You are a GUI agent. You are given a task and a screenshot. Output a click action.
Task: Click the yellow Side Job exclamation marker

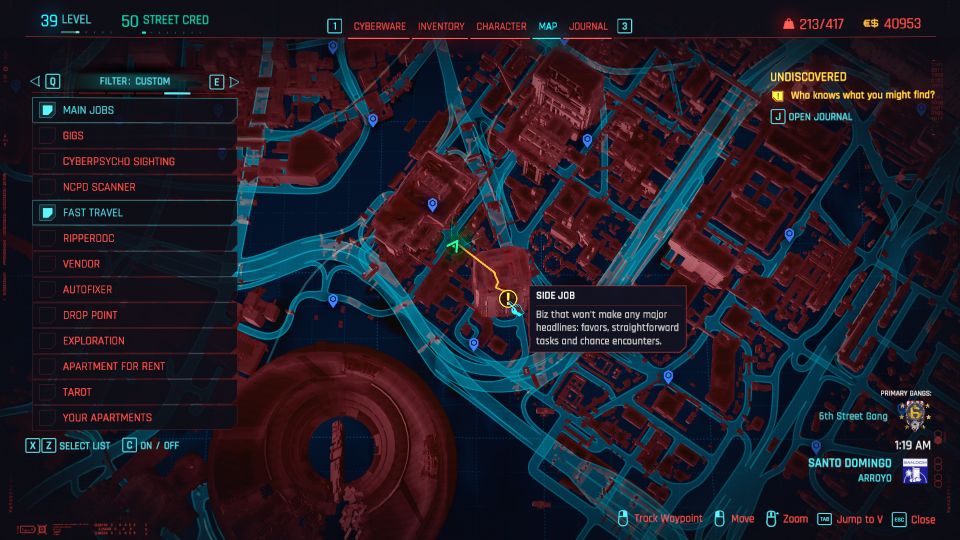[507, 299]
